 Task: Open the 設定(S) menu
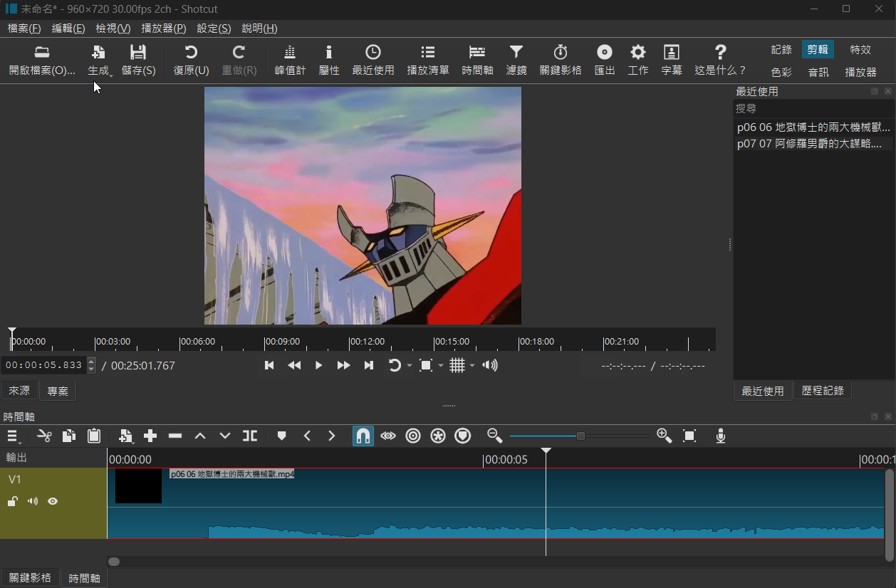[x=214, y=28]
